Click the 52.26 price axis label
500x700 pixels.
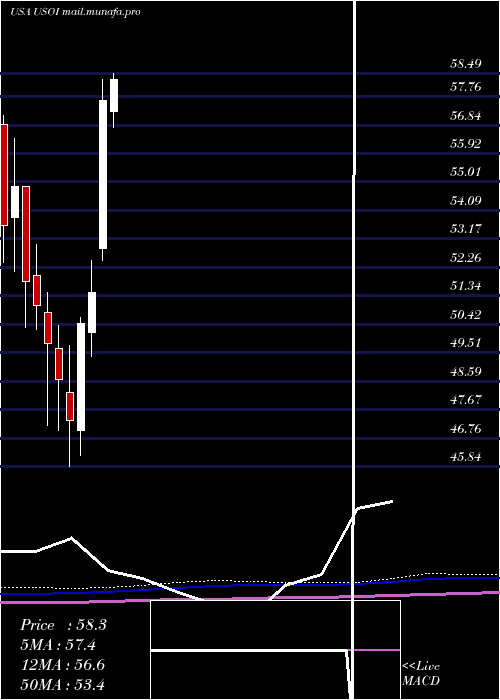pyautogui.click(x=466, y=258)
